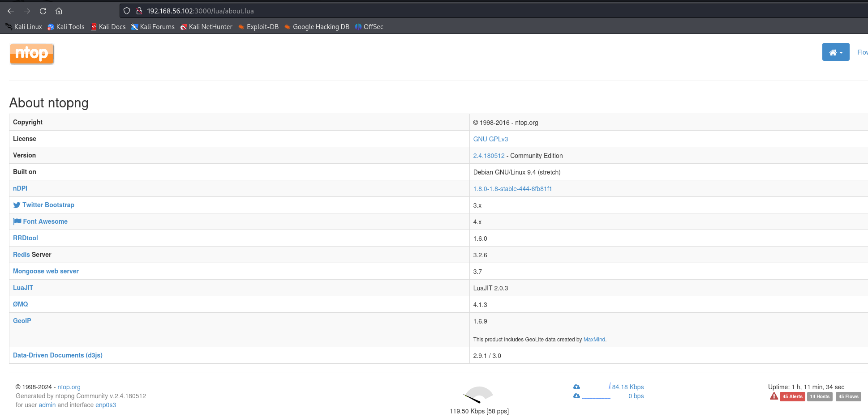Click the upload throughput cloud icon
868x417 pixels.
576,387
